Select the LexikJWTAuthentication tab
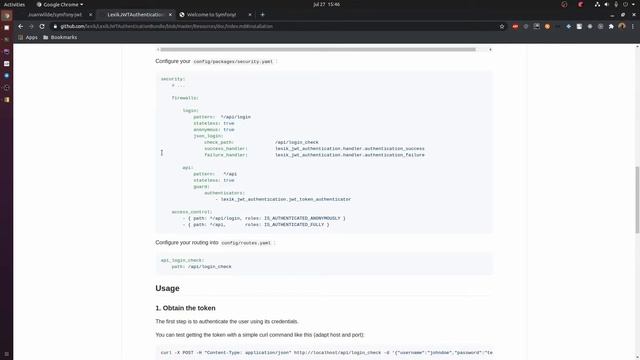Image resolution: width=640 pixels, height=360 pixels. pos(135,14)
